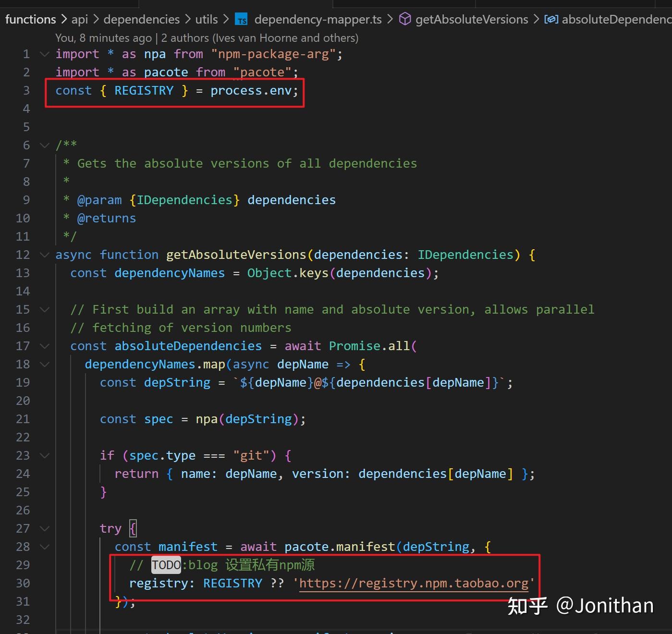This screenshot has height=634, width=672.
Task: Click the TypeScript file icon in the breadcrumb
Action: point(242,19)
